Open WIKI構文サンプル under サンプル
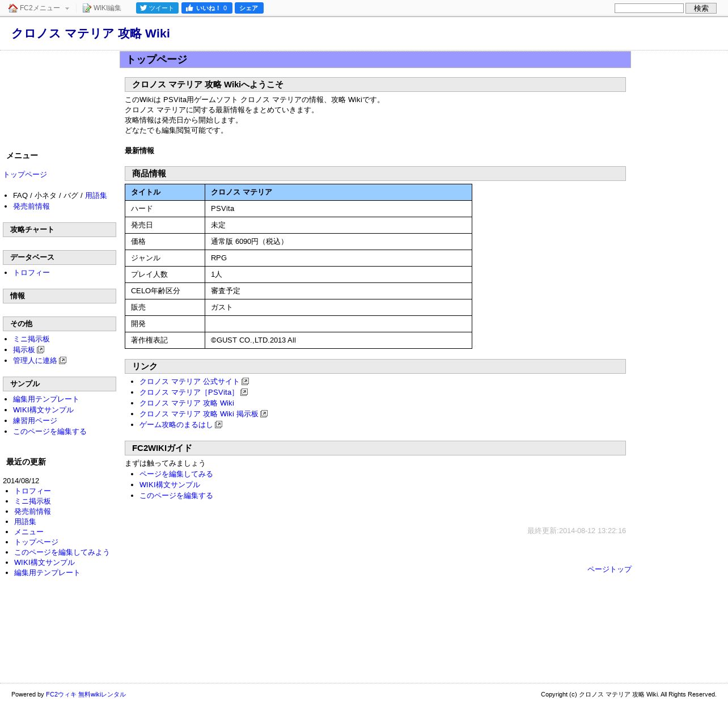Viewport: 728px width, 705px height. [x=43, y=410]
